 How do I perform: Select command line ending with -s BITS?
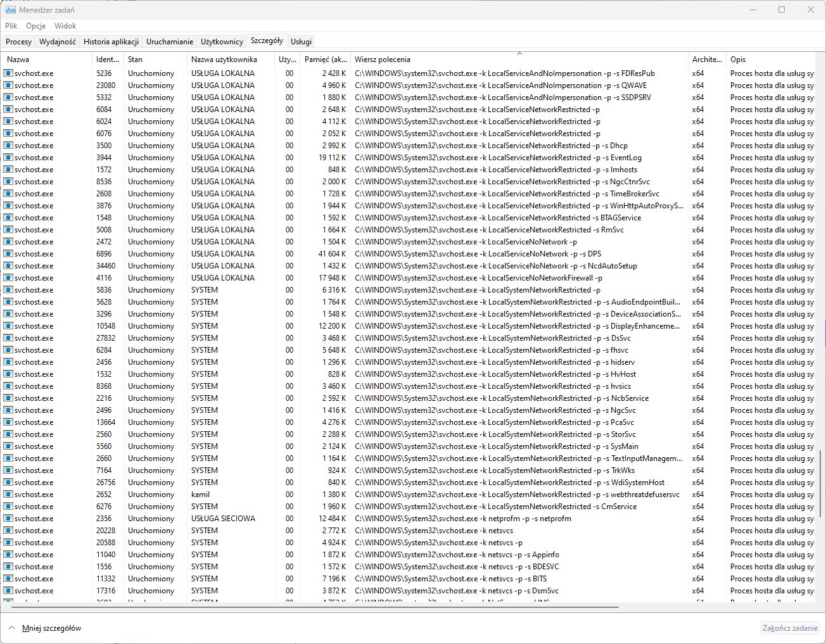click(450, 579)
